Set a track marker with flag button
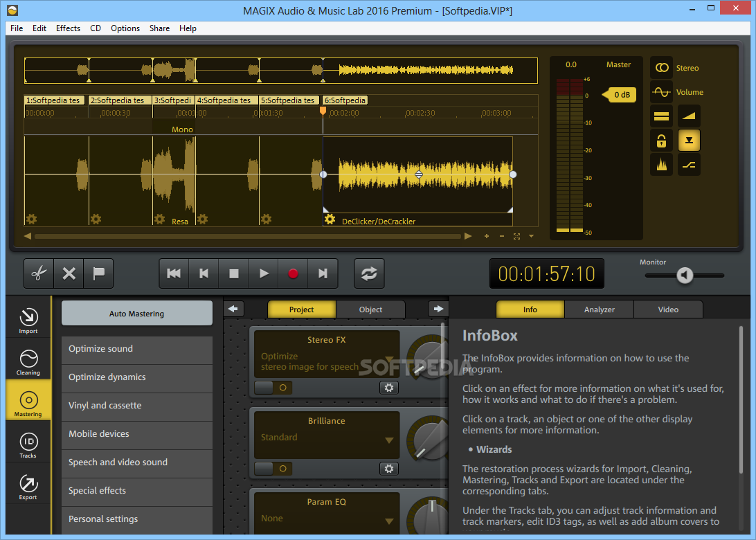This screenshot has width=756, height=540. click(99, 273)
